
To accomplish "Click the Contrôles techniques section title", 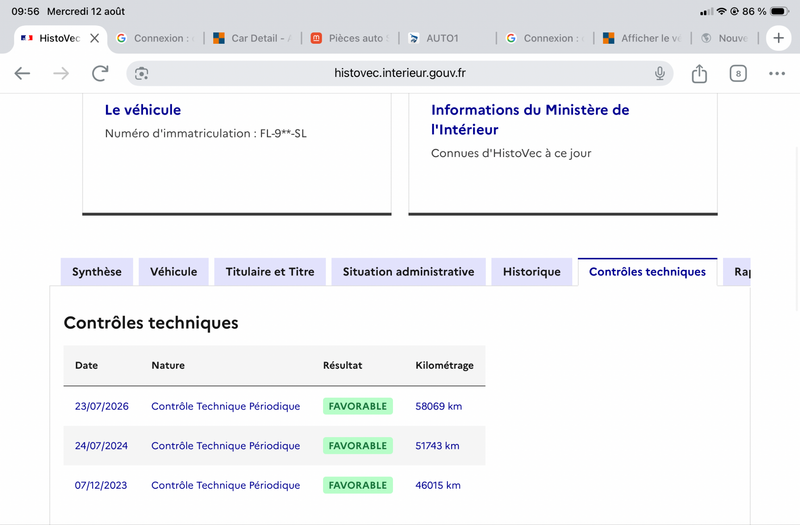I will [151, 323].
